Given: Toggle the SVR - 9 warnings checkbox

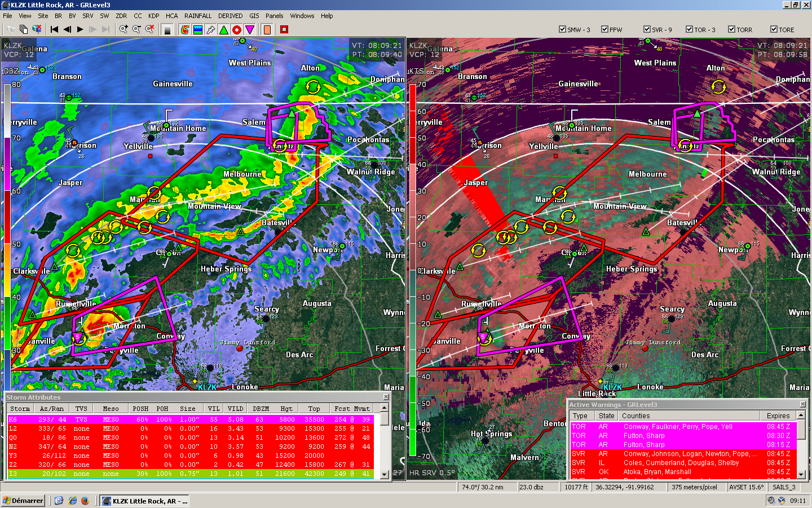Looking at the screenshot, I should point(647,29).
